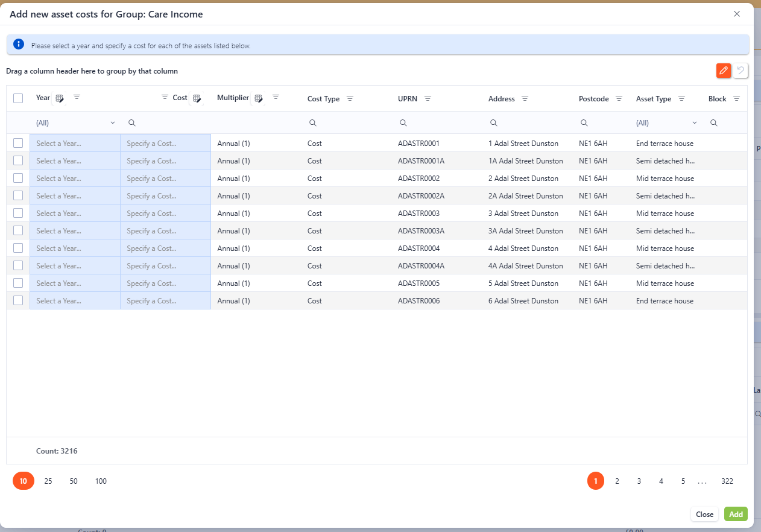Click the Cost column bulk edit icon

(x=197, y=98)
